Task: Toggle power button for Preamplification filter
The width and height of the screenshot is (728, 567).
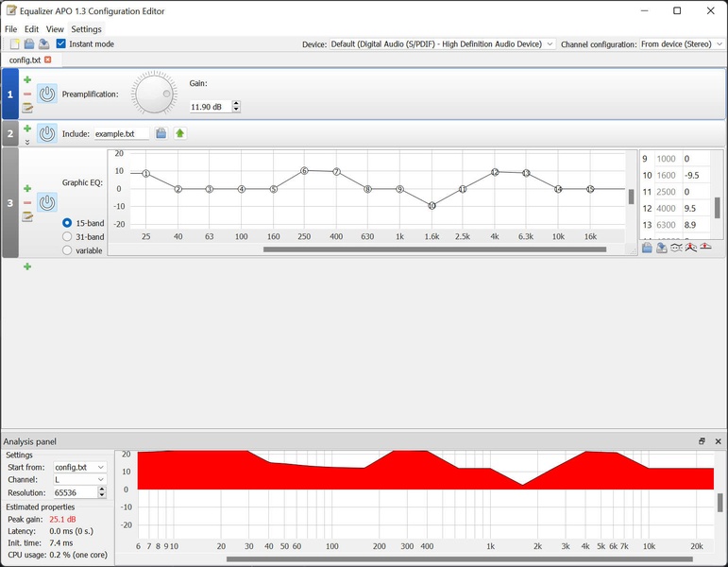Action: 46,94
